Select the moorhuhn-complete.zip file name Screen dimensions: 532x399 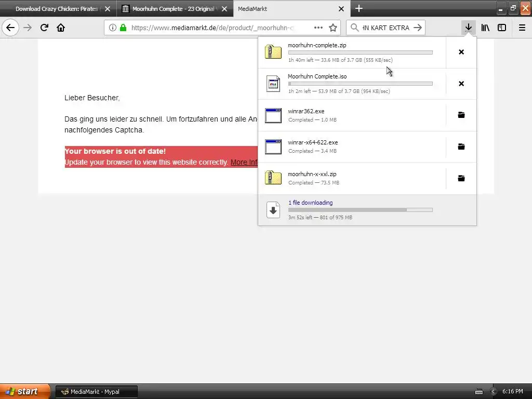point(317,45)
